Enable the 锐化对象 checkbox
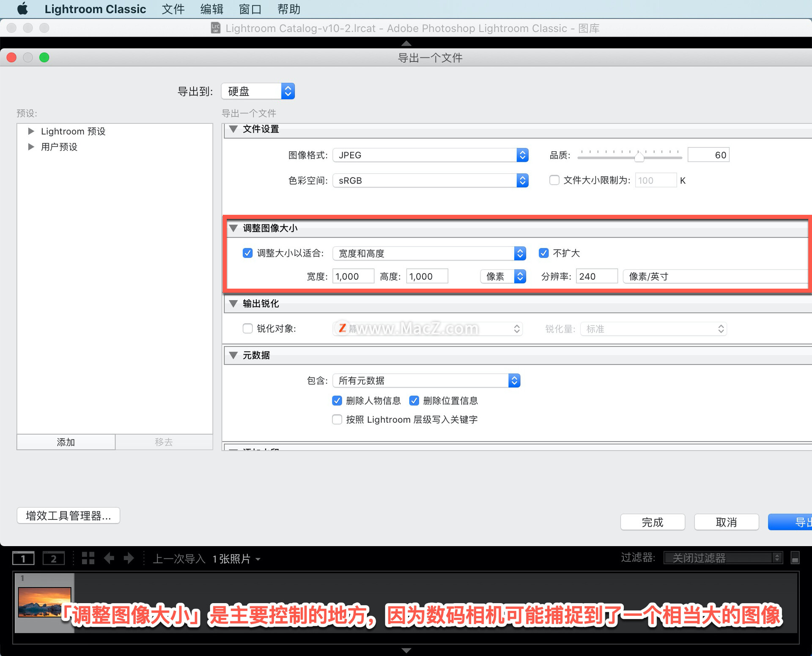Viewport: 812px width, 656px height. coord(247,328)
